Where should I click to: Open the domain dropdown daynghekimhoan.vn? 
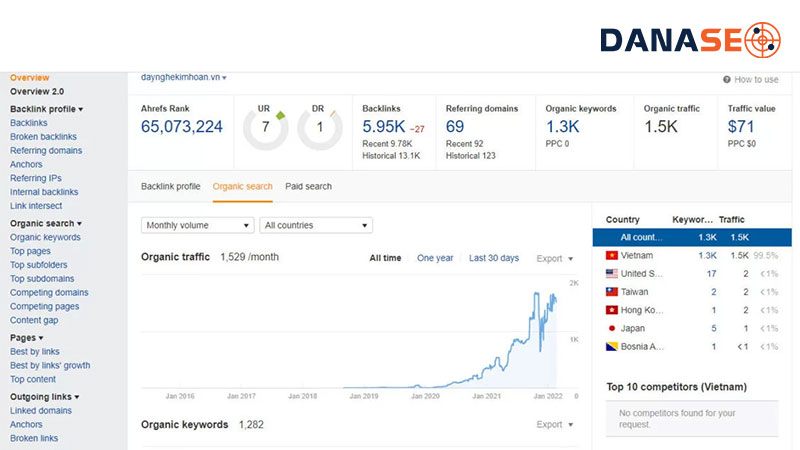pos(184,77)
